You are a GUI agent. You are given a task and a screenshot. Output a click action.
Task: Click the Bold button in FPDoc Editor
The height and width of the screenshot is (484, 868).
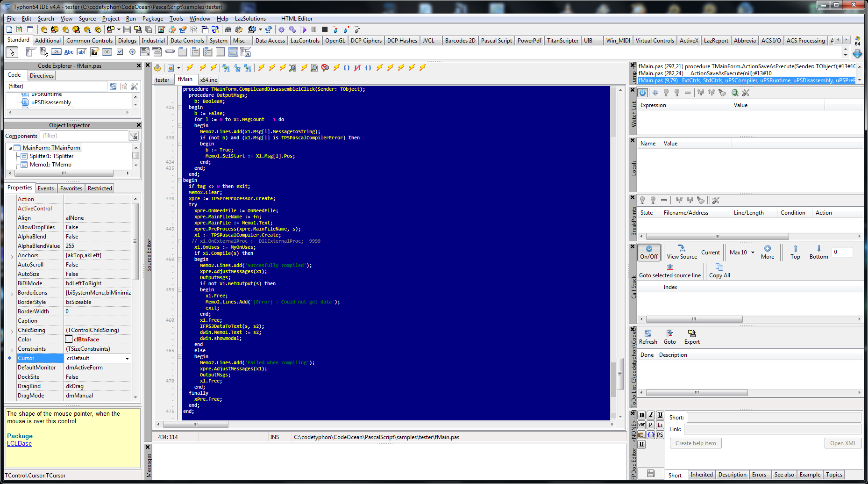click(x=641, y=415)
